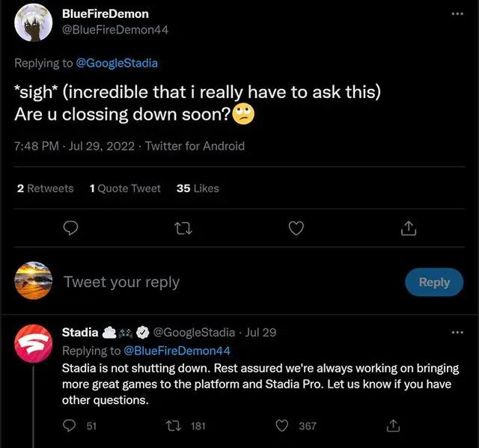Share Stadia's reply using the share icon
The width and height of the screenshot is (479, 448).
point(391,426)
